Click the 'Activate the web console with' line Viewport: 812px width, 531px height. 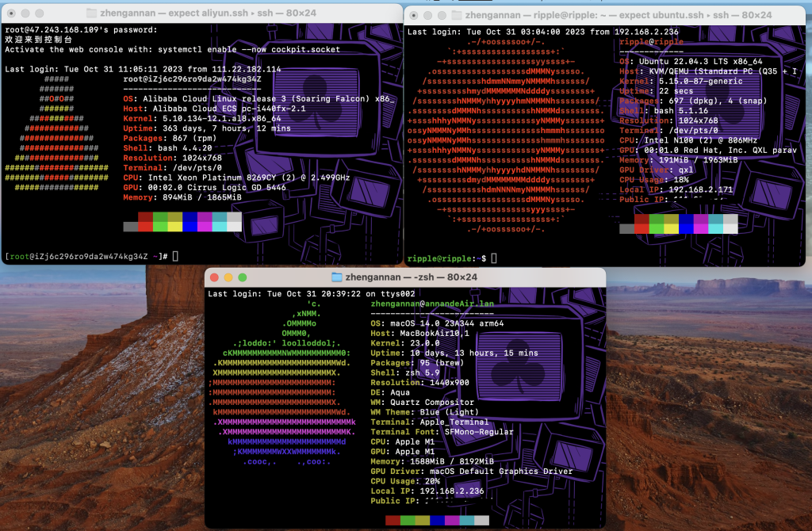click(172, 50)
